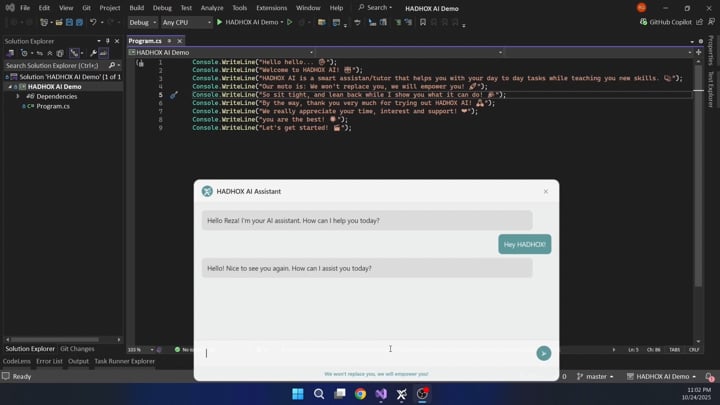Collapse the HADHOX AI Demo project node

[10, 86]
